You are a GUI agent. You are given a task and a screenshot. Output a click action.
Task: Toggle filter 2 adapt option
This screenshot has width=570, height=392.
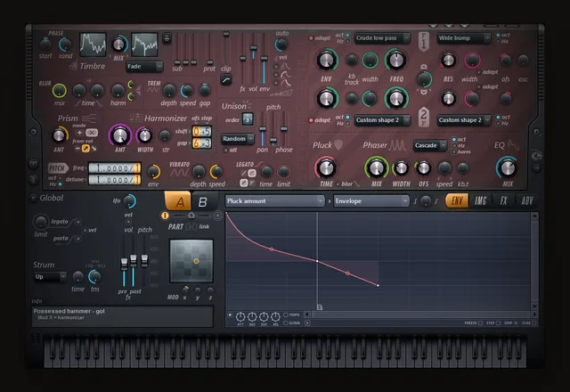click(311, 120)
